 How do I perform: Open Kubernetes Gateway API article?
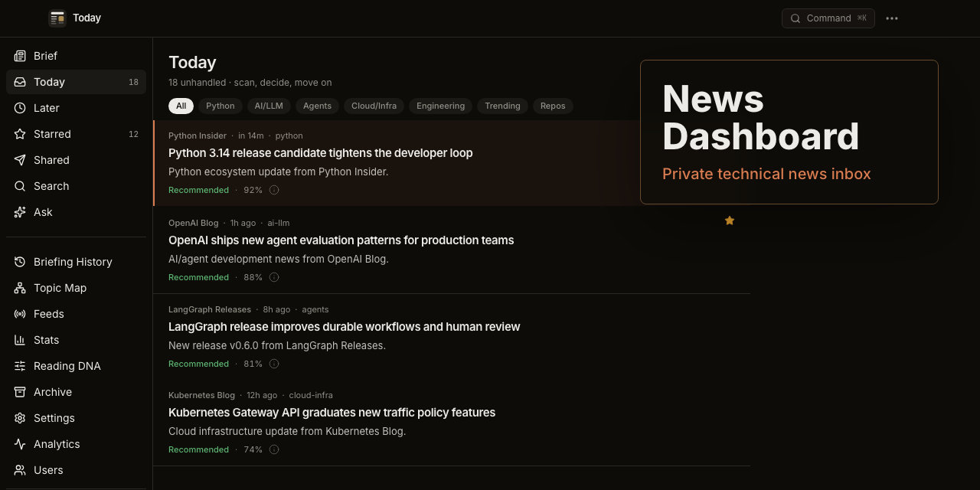tap(332, 413)
